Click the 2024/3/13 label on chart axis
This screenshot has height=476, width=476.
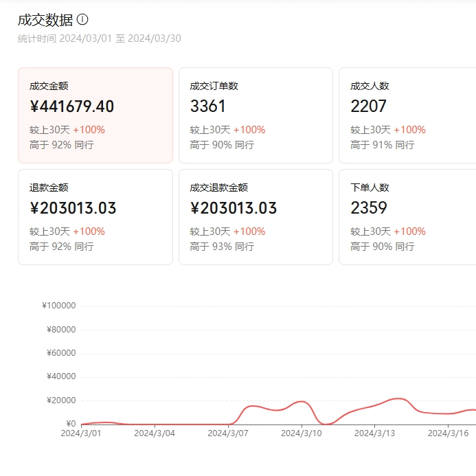coord(374,433)
